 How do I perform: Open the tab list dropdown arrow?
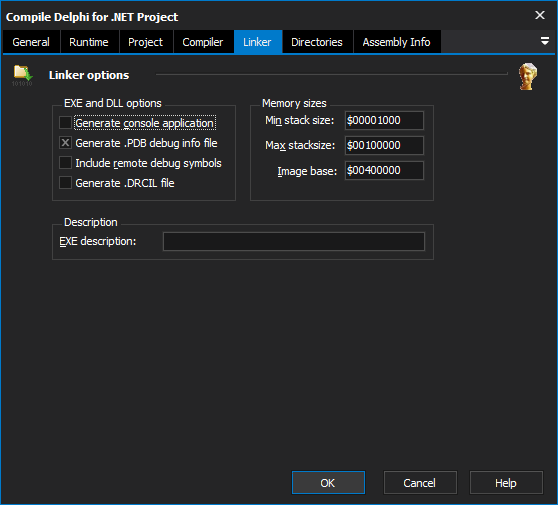click(544, 41)
